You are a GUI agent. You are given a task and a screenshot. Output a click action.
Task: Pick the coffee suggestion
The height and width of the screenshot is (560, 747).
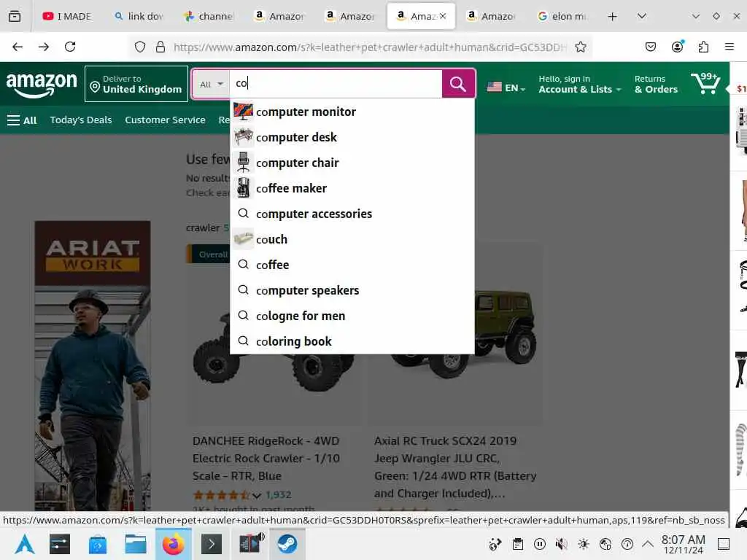coord(352,265)
